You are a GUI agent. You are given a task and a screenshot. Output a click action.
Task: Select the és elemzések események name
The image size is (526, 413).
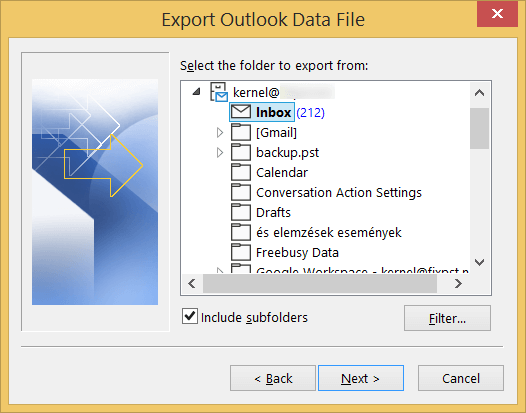pos(329,233)
